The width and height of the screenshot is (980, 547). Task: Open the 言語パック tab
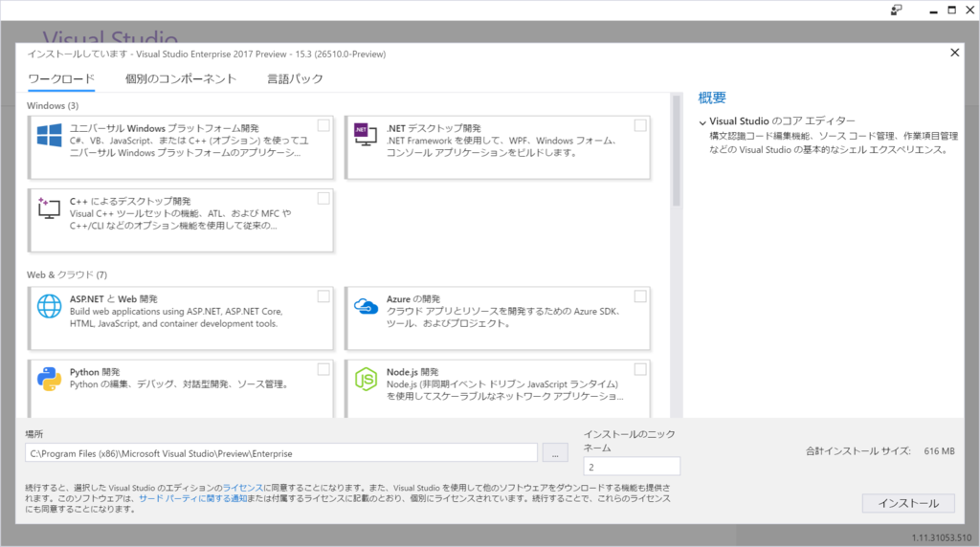pyautogui.click(x=295, y=78)
